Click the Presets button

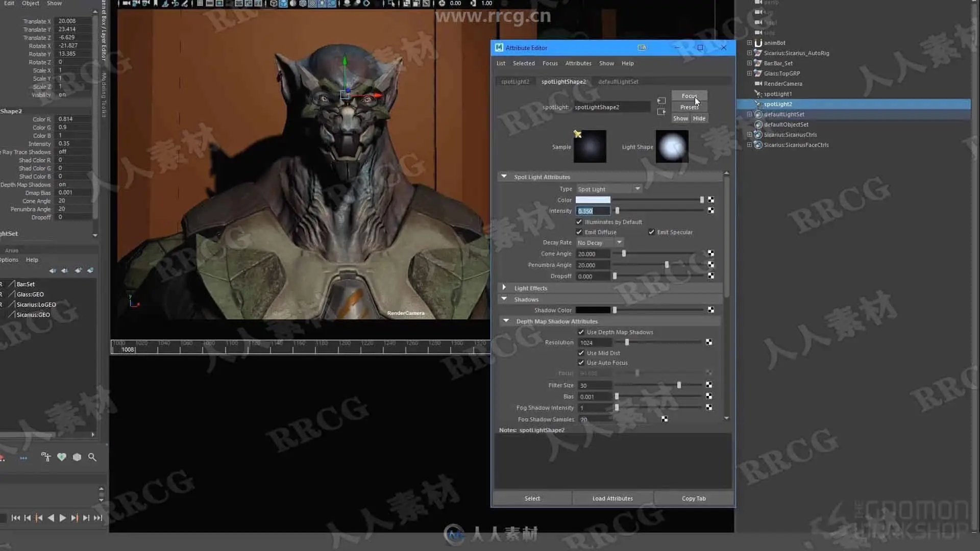(689, 107)
